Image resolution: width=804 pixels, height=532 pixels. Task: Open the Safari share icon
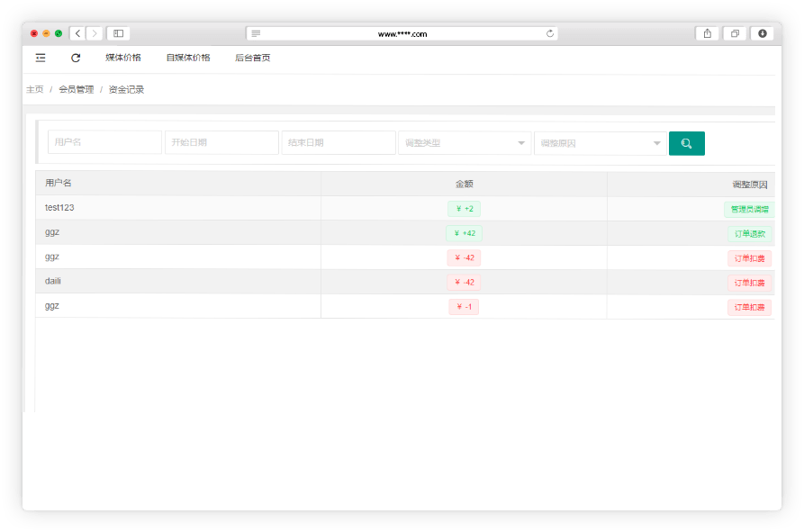tap(707, 33)
